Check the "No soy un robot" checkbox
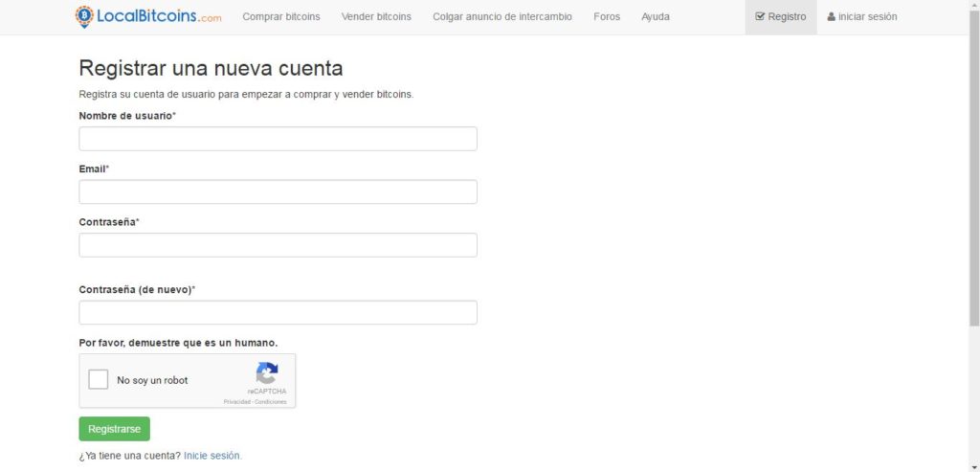Image resolution: width=980 pixels, height=472 pixels. pos(99,379)
